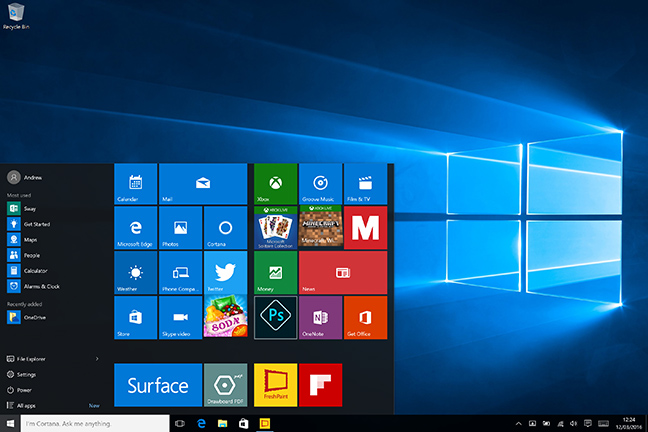Open the red M tile
The image size is (648, 432).
point(365,228)
